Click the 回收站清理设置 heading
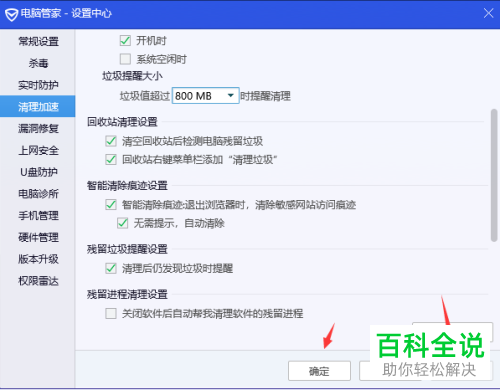Image resolution: width=500 pixels, height=390 pixels. 122,122
